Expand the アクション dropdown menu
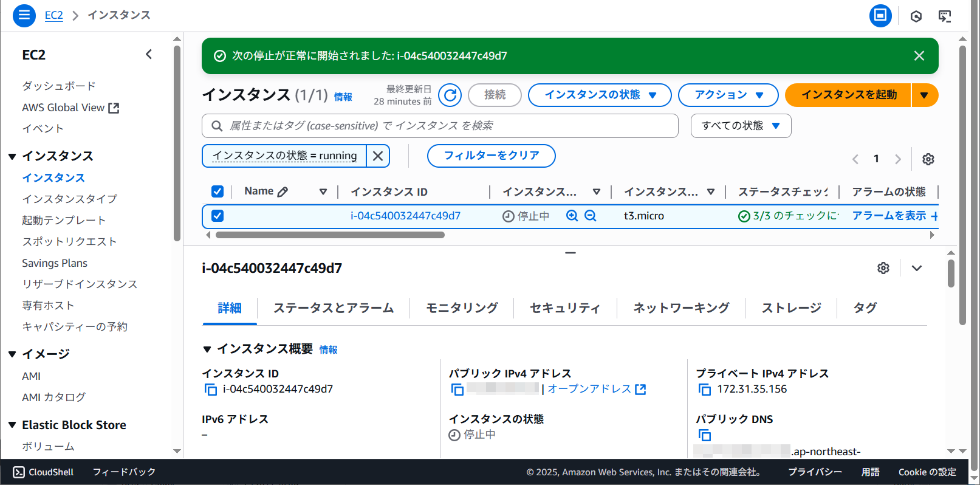This screenshot has height=485, width=980. [728, 95]
